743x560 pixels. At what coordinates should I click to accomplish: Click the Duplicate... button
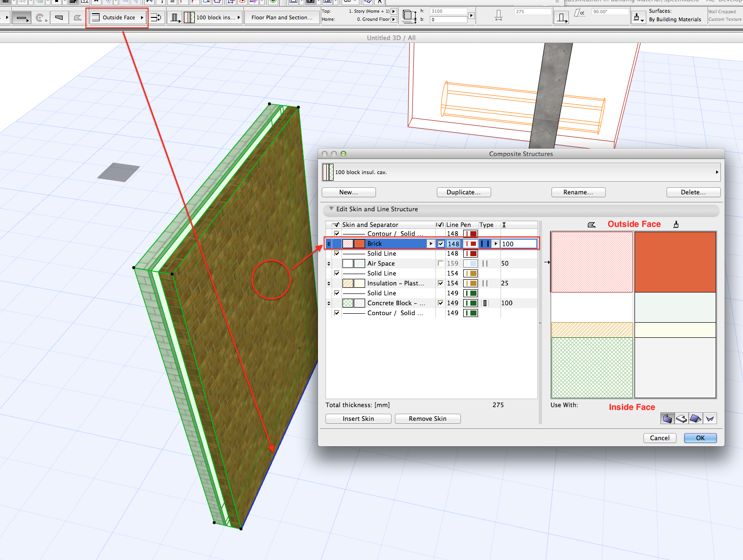[x=463, y=192]
